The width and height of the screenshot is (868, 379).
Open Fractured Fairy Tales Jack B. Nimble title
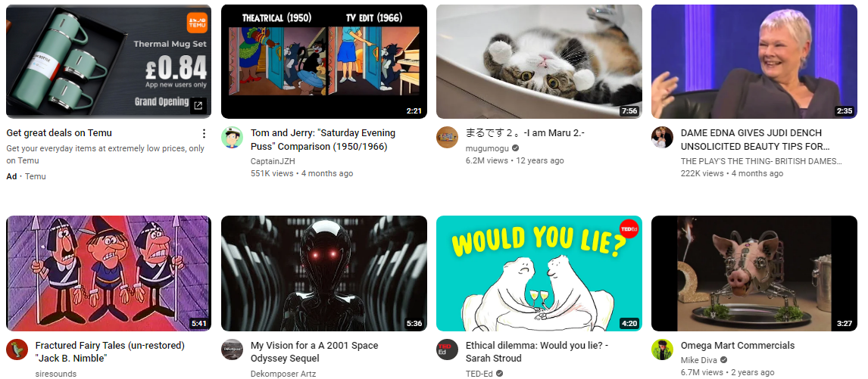(x=110, y=352)
